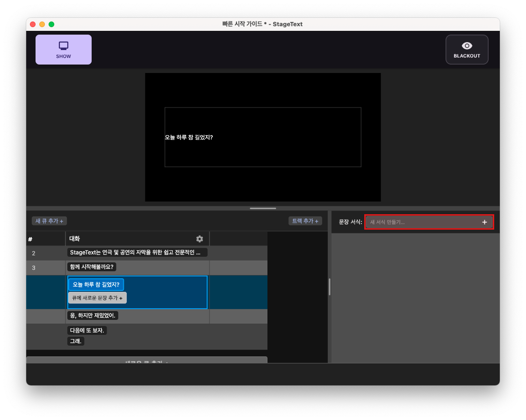The image size is (526, 420).
Task: Click the plus icon next to 새 서식 만들기
Action: click(x=485, y=222)
